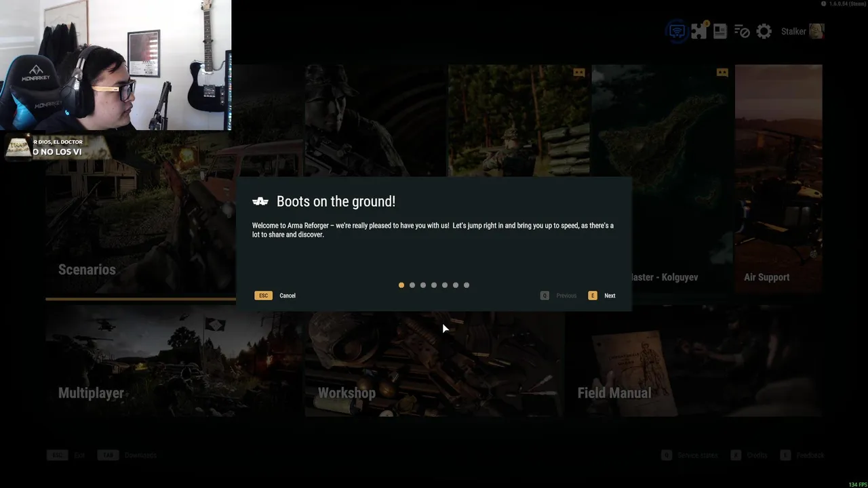Jump to the second tutorial page dot

(412, 285)
